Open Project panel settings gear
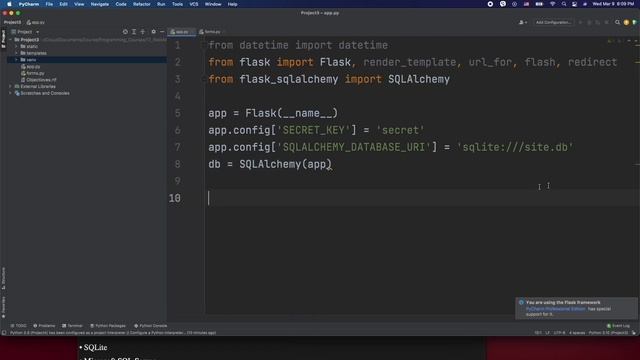 click(x=153, y=32)
